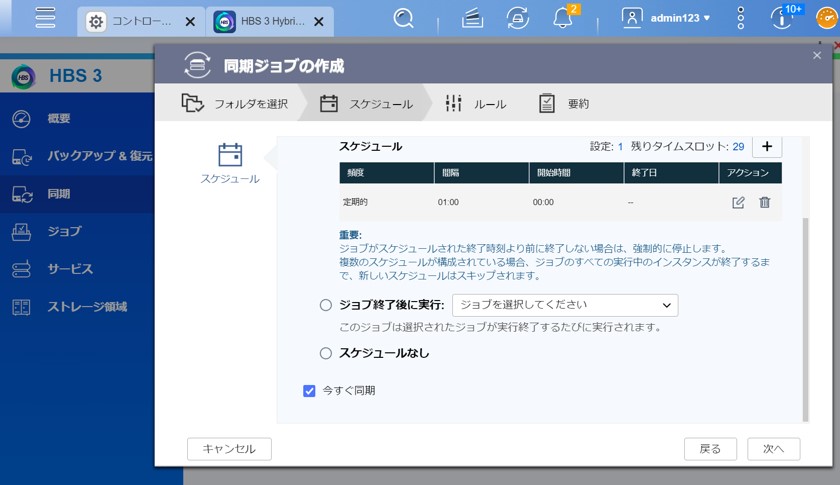Open the main hamburger menu
This screenshot has height=485, width=840.
point(44,18)
